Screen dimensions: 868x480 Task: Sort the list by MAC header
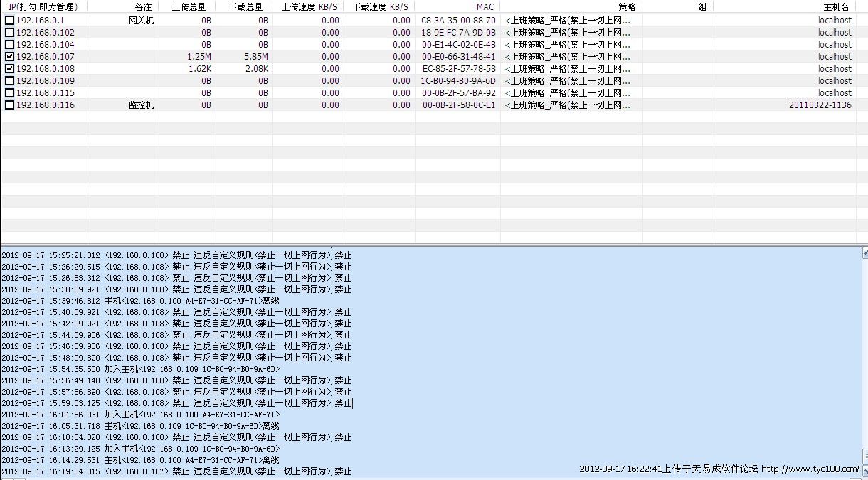(x=485, y=6)
